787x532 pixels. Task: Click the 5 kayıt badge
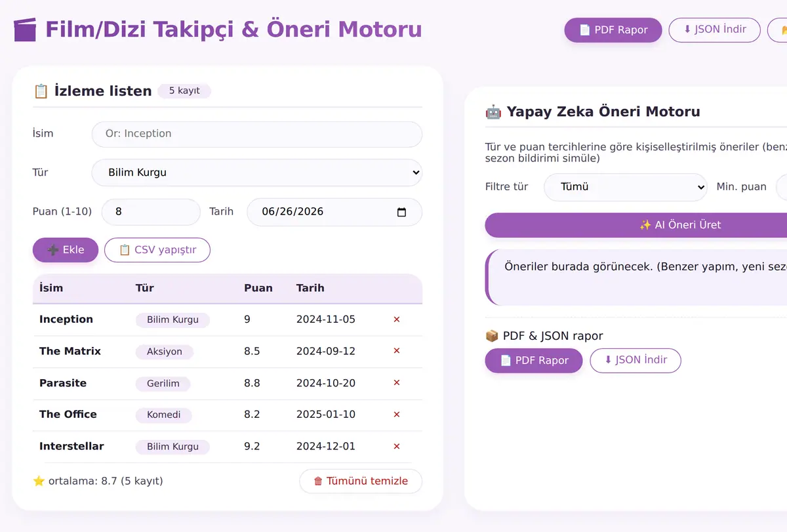184,91
